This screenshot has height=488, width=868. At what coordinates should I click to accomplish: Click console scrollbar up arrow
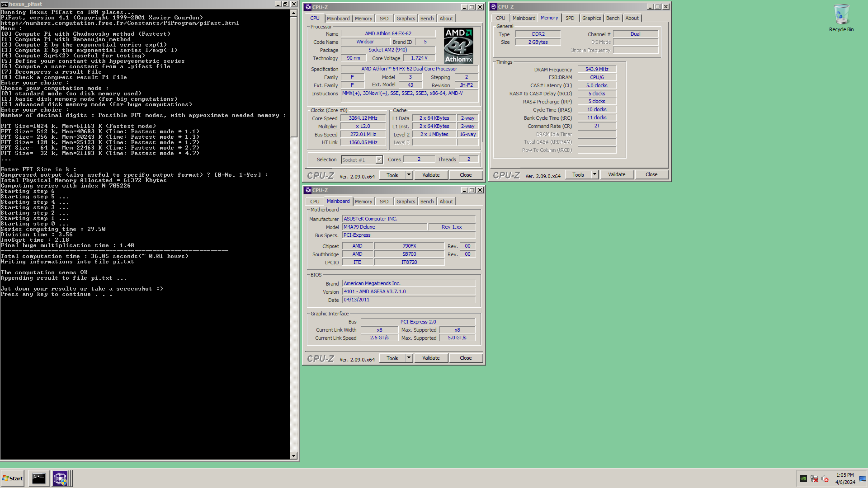294,13
